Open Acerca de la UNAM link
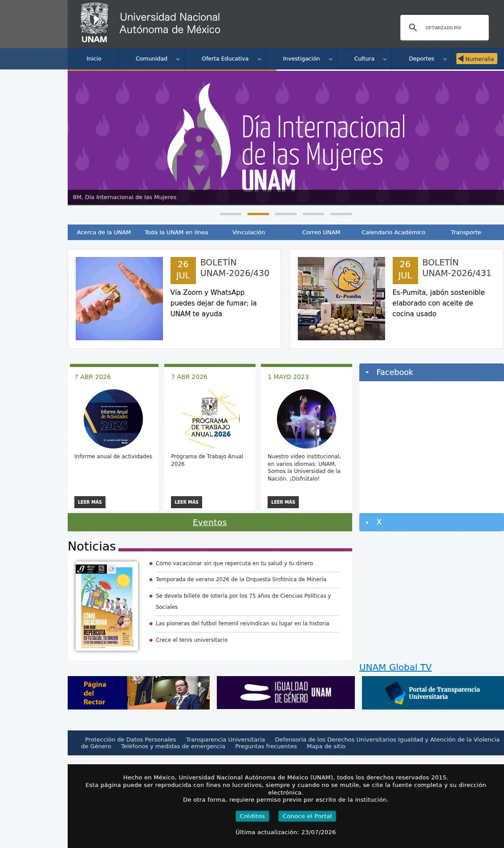This screenshot has width=504, height=848. coord(104,232)
